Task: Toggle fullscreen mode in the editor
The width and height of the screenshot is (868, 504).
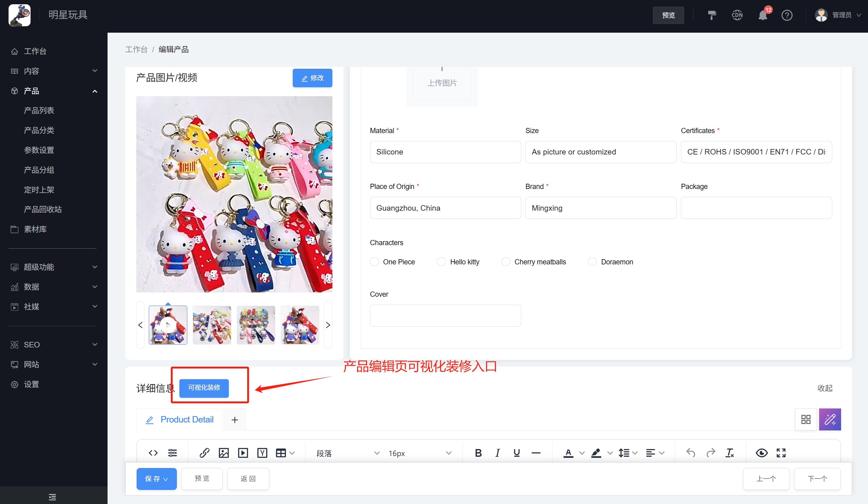Action: [781, 453]
